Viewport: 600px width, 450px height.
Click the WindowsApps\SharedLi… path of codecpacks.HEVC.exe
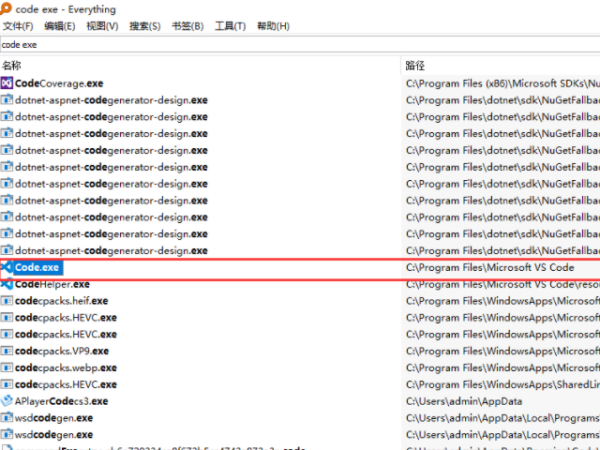pyautogui.click(x=503, y=384)
